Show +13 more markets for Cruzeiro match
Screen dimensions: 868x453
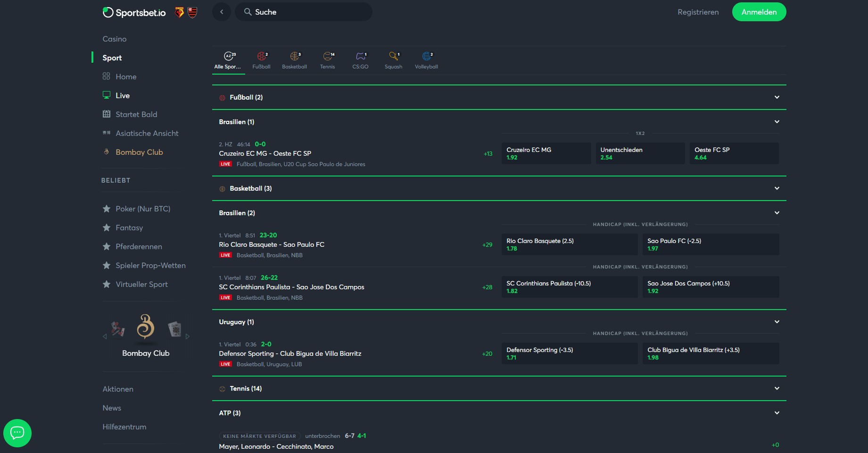pos(488,154)
